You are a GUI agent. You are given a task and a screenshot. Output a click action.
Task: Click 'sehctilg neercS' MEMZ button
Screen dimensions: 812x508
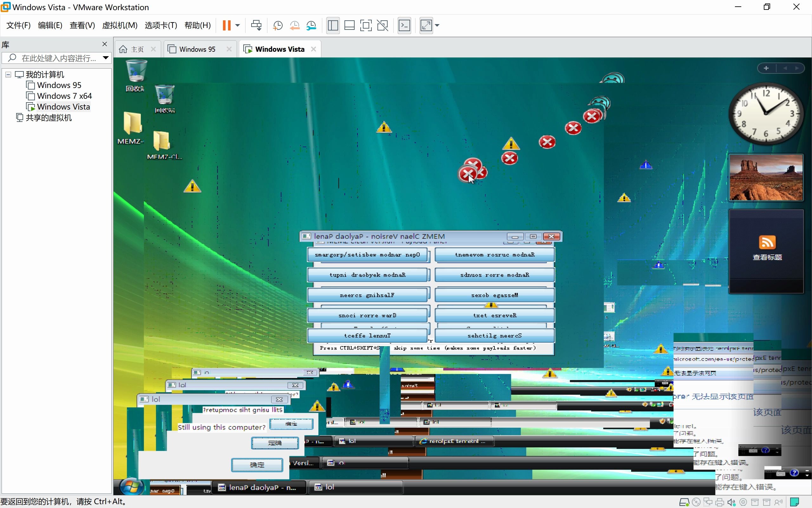(x=494, y=335)
